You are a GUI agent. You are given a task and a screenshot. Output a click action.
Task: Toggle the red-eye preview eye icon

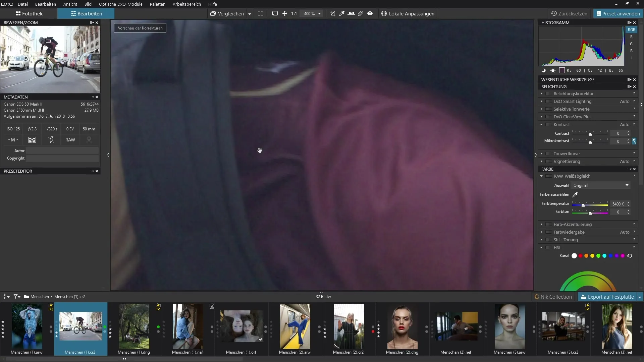[x=370, y=14]
